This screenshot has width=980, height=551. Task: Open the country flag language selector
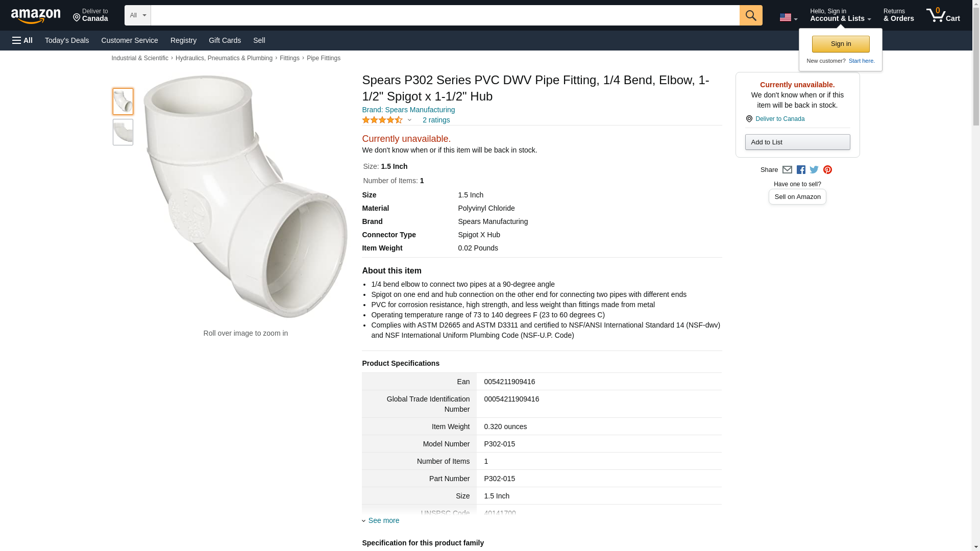pyautogui.click(x=788, y=17)
